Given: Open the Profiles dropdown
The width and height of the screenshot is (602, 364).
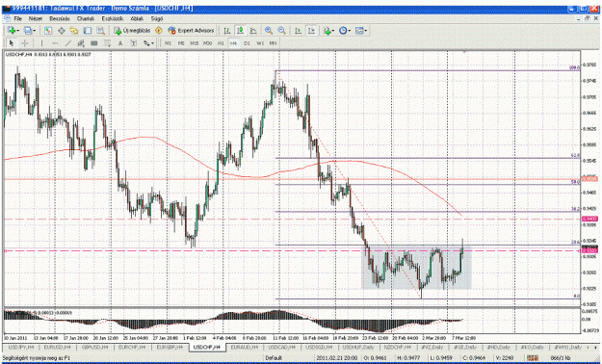Looking at the screenshot, I should point(30,31).
